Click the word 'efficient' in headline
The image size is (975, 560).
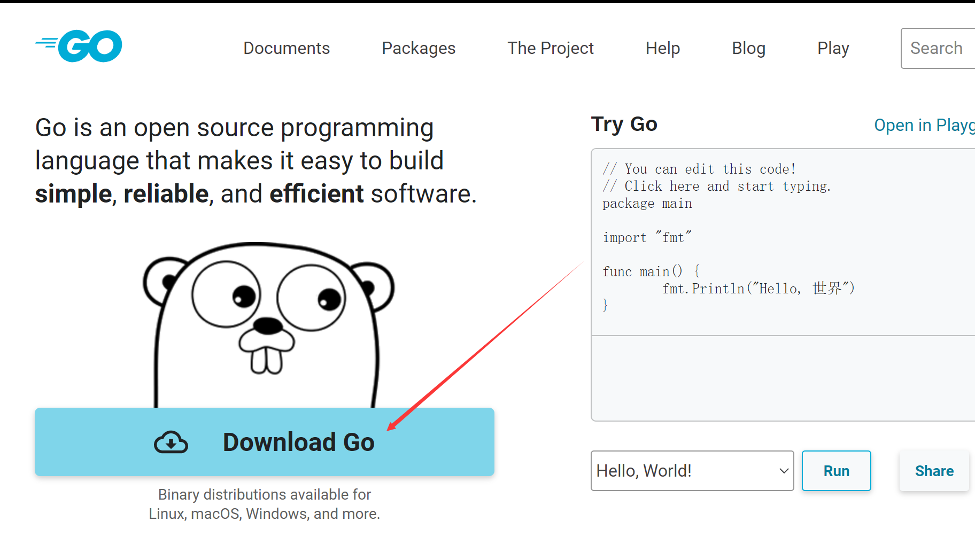(x=316, y=193)
